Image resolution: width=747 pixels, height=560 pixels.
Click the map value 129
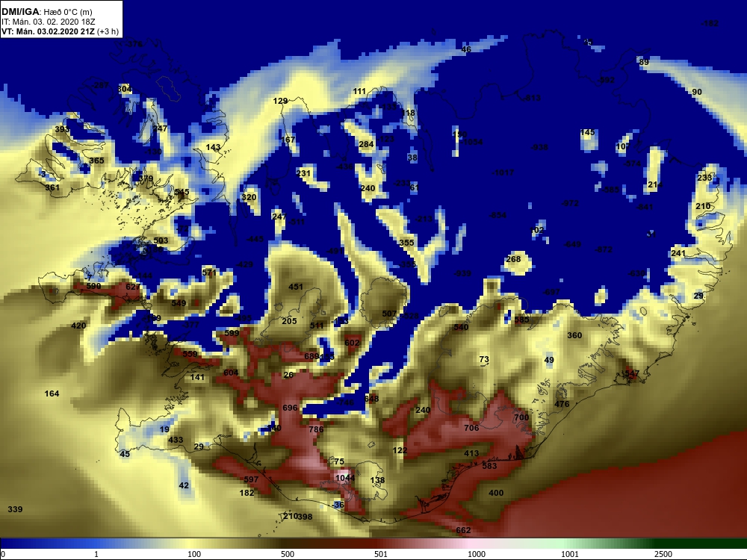(x=280, y=101)
